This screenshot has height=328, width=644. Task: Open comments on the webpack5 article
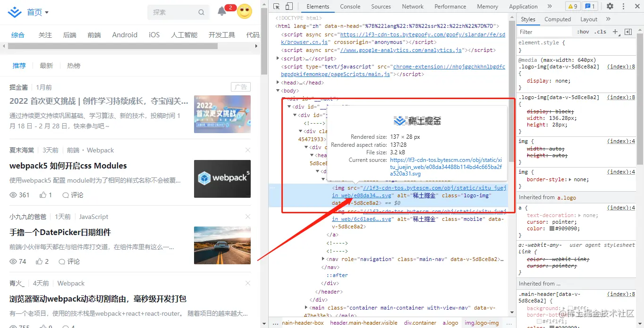[73, 195]
